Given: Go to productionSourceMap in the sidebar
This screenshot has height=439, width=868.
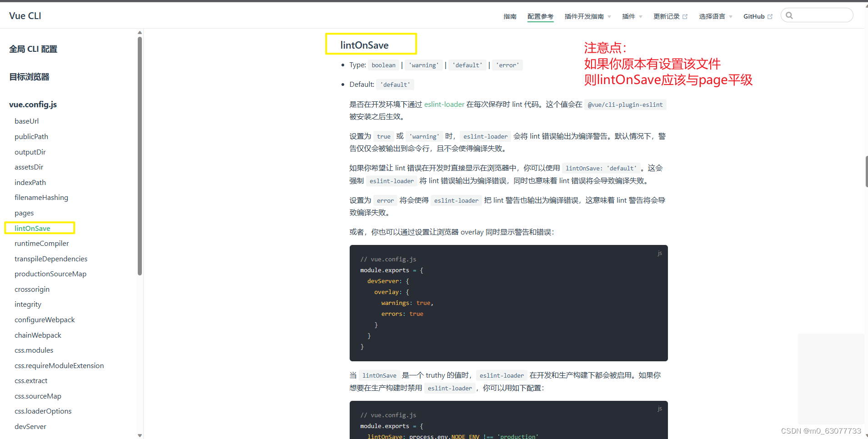Looking at the screenshot, I should tap(50, 274).
